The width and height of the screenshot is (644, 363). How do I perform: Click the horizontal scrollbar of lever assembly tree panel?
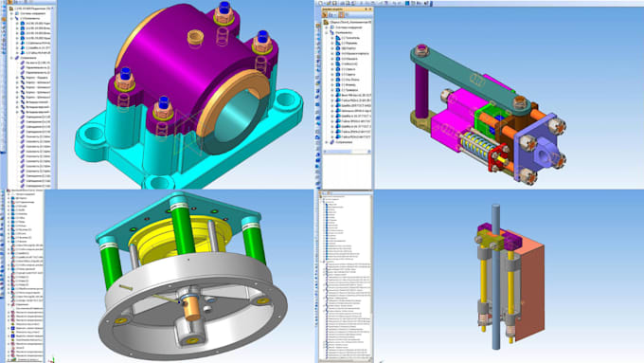pos(348,152)
